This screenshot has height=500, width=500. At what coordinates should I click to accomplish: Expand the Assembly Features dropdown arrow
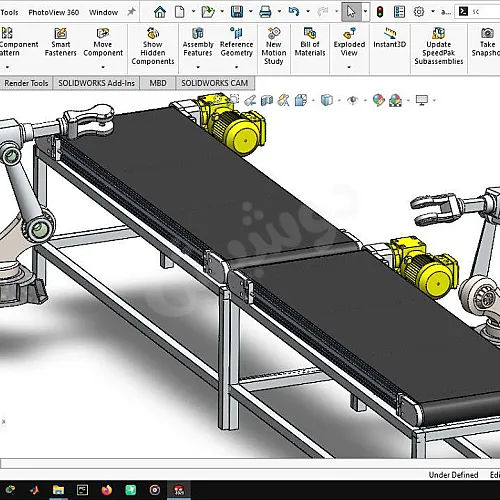[x=198, y=67]
